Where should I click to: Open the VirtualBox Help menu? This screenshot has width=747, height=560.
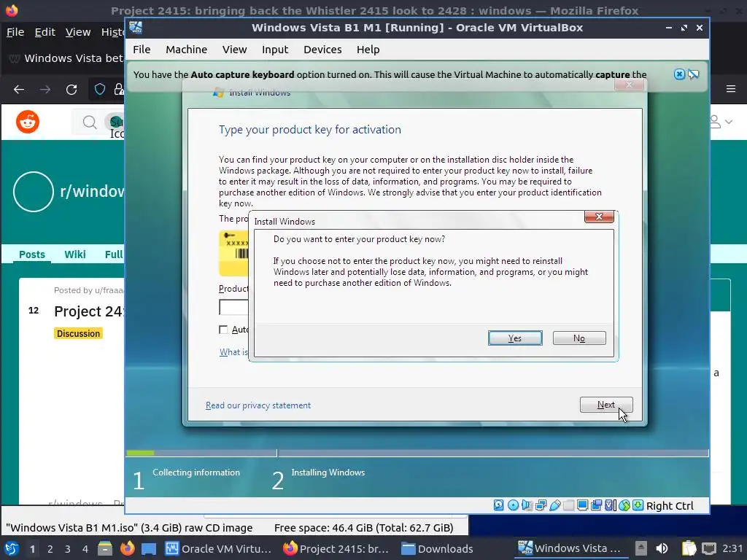(x=368, y=50)
